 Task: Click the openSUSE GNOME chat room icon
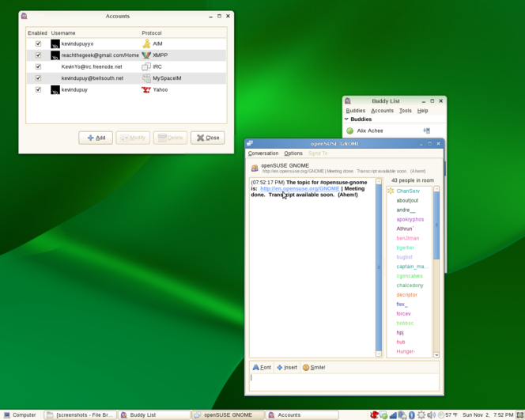point(255,168)
